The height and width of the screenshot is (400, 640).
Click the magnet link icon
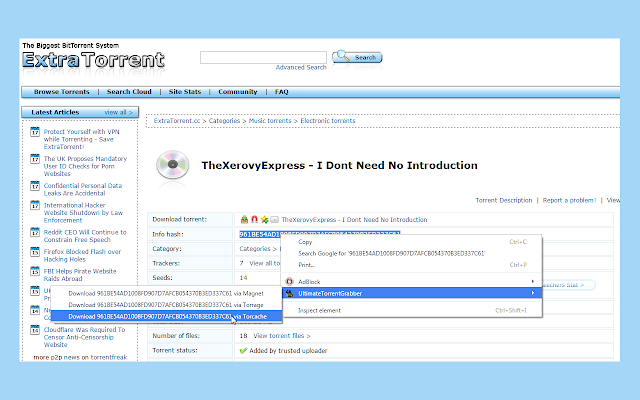point(254,220)
